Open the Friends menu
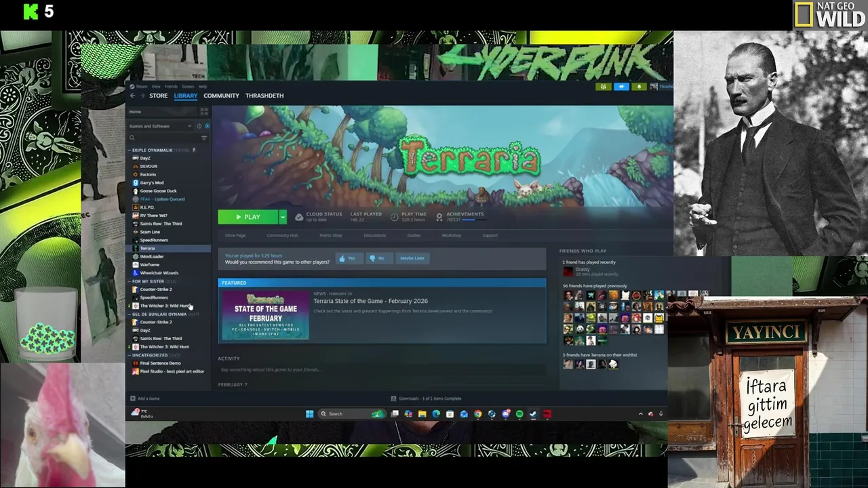 tap(171, 86)
